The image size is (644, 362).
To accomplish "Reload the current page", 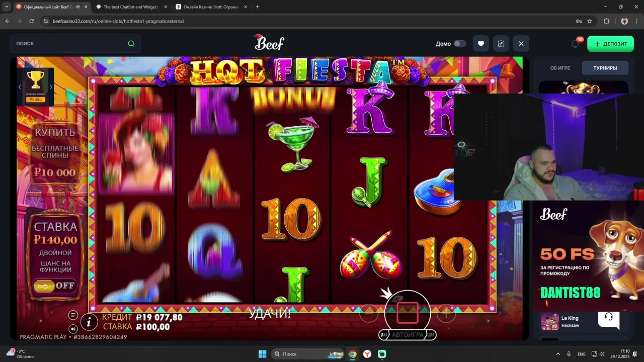I will pos(31,21).
